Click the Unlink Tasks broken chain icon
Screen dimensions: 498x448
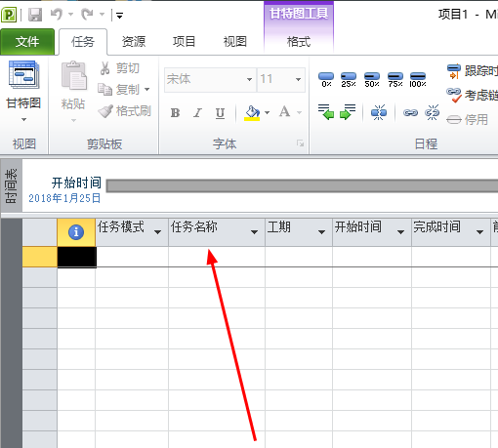tap(432, 112)
